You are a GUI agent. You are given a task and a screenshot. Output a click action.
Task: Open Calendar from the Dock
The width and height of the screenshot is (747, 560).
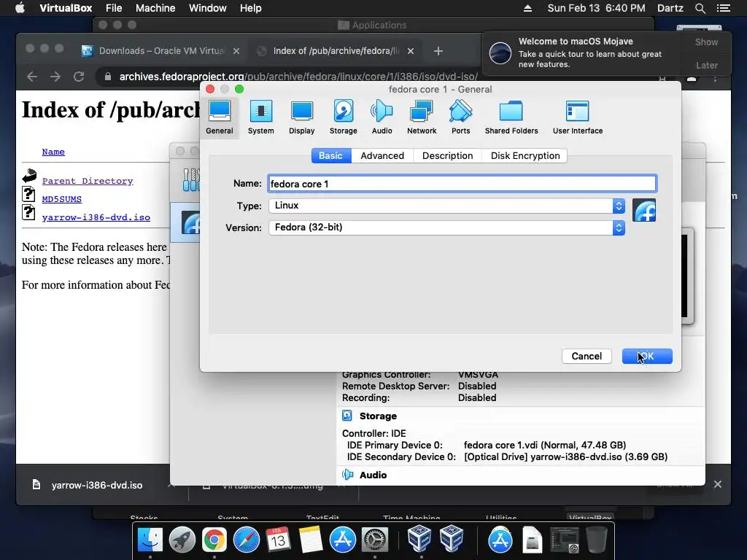click(278, 540)
